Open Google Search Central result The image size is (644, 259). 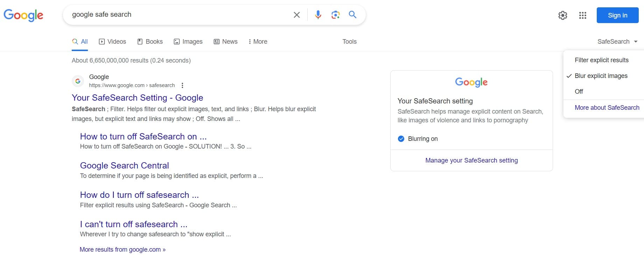[x=124, y=165]
